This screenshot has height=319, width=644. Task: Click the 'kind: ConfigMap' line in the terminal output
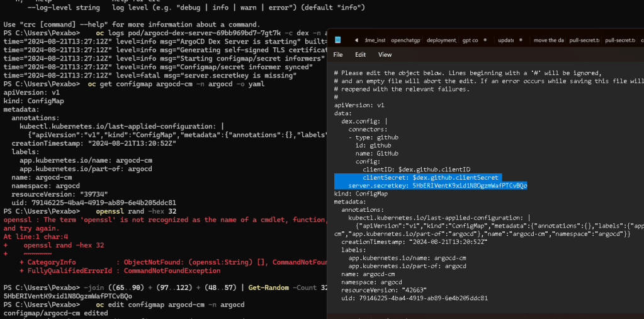[33, 101]
